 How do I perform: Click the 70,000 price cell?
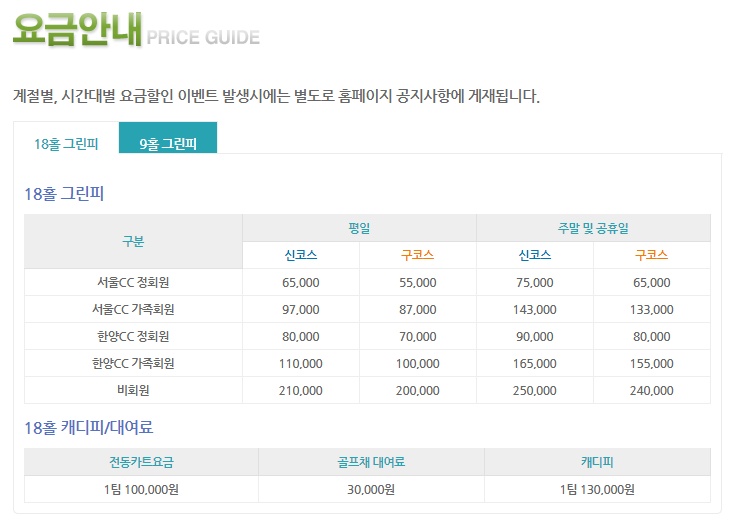click(418, 336)
